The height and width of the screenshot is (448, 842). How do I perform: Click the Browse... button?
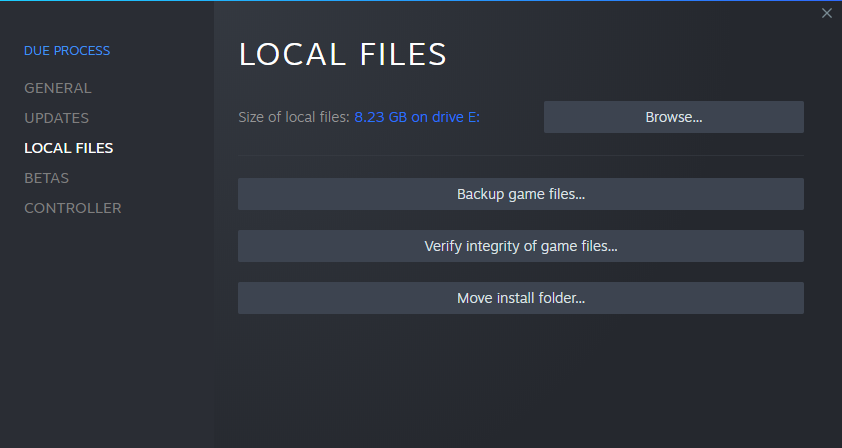(x=673, y=117)
